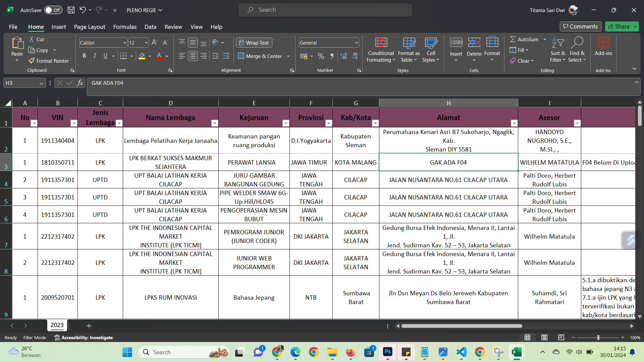Toggle AutoSave switch

pos(53,10)
